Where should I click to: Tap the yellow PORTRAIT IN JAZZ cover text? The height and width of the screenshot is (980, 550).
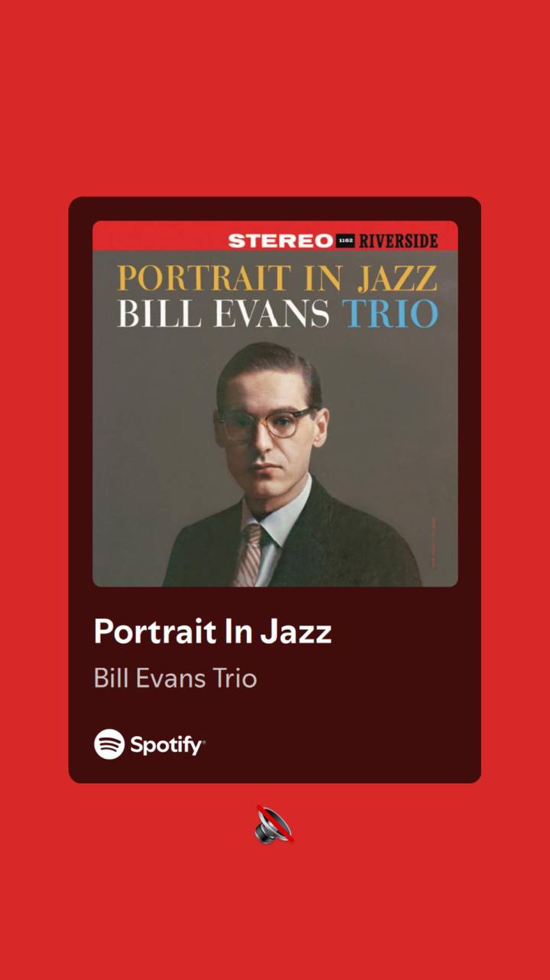pos(277,277)
